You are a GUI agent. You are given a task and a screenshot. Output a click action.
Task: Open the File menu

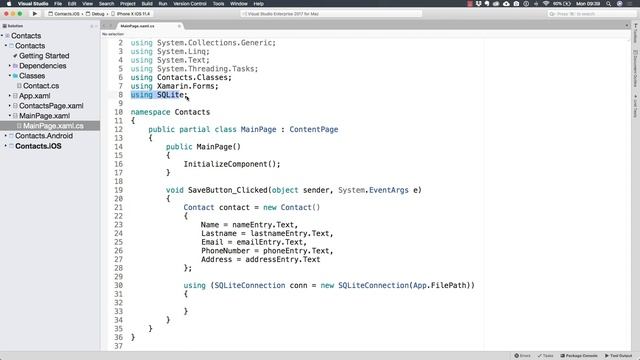pyautogui.click(x=58, y=4)
